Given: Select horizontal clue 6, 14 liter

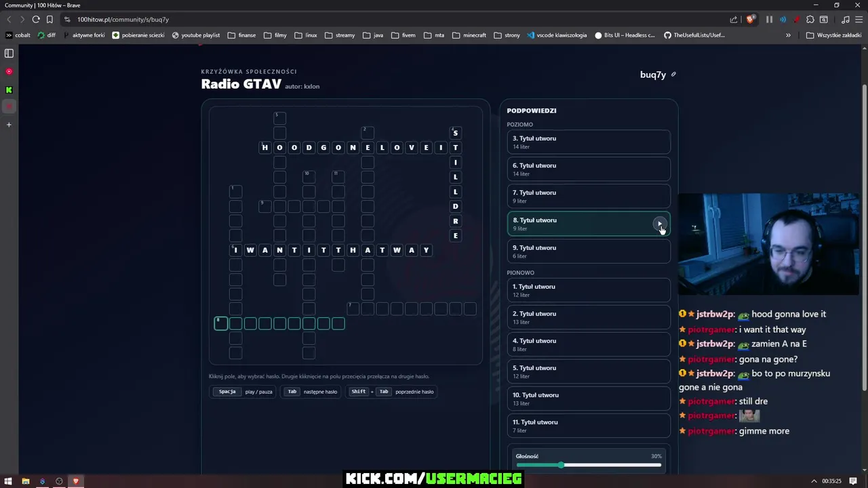Looking at the screenshot, I should coord(589,169).
